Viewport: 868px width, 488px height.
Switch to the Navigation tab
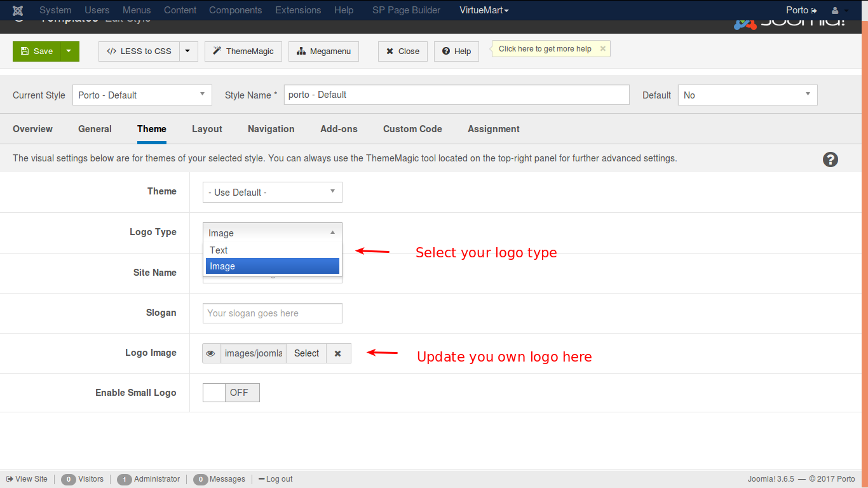click(271, 129)
